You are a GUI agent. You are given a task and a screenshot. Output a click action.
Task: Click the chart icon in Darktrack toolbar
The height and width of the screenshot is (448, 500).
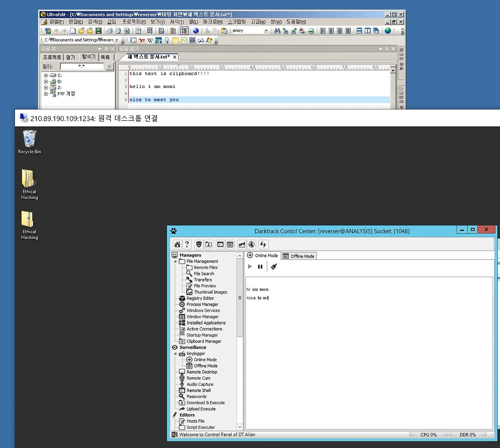click(242, 245)
